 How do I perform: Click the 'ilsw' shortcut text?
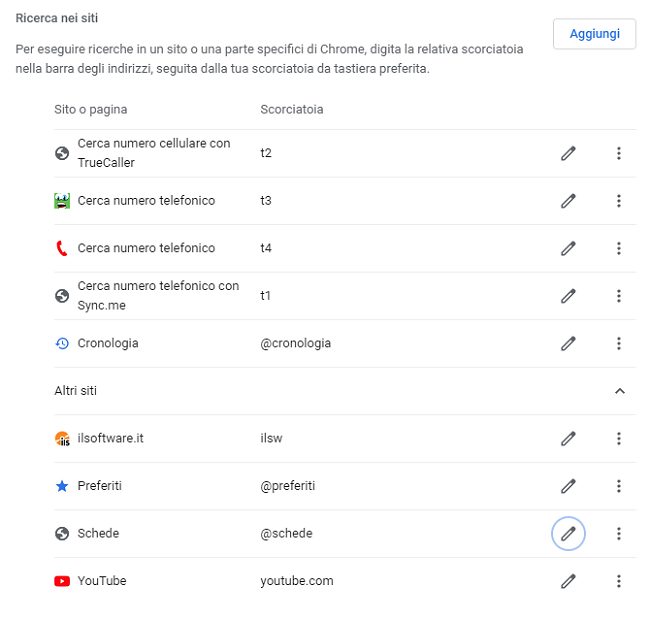click(271, 438)
